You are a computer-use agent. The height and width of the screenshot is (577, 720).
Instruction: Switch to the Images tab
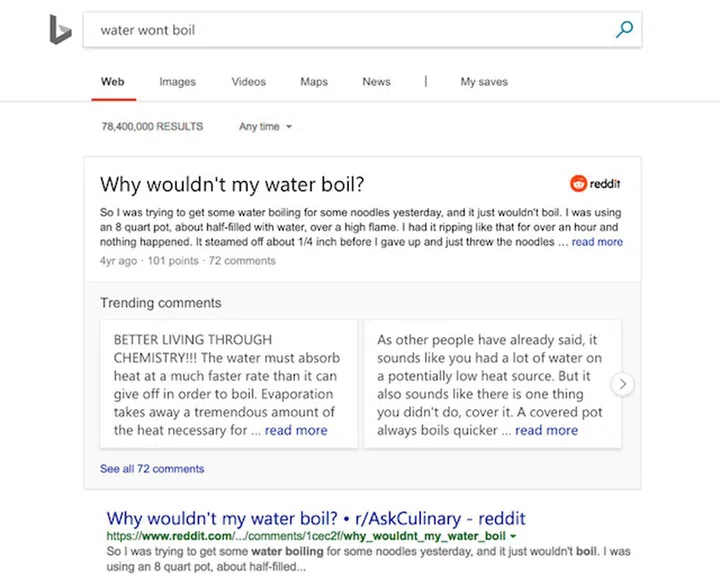177,82
